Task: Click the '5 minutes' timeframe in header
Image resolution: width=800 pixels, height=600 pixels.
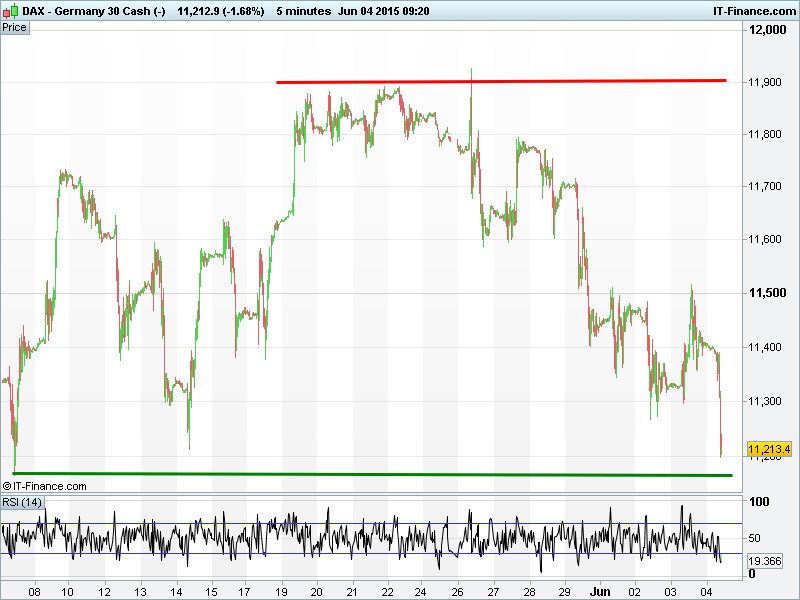Action: point(304,10)
